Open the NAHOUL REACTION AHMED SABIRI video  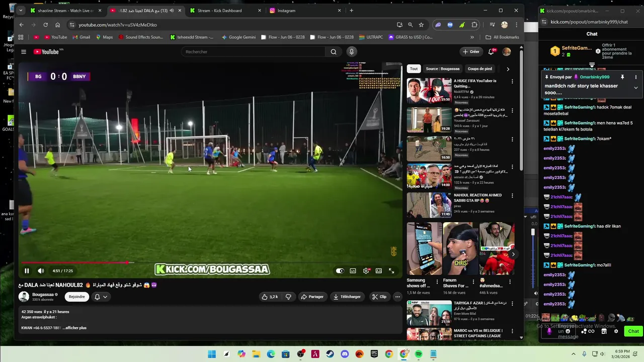(429, 205)
